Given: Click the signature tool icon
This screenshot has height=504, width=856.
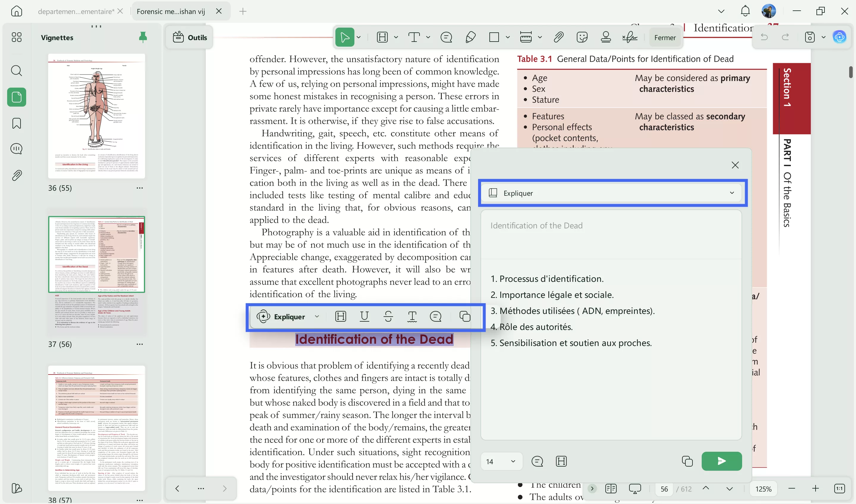Looking at the screenshot, I should click(630, 37).
